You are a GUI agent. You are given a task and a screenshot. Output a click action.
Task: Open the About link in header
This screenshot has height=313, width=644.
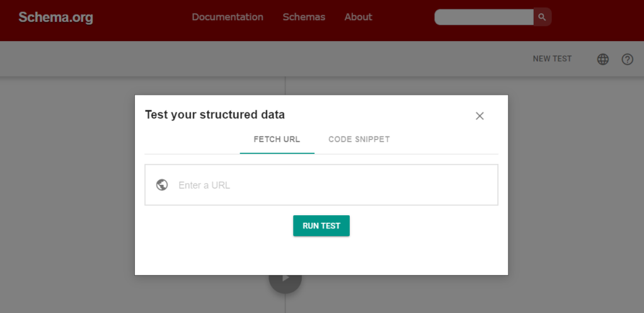(x=358, y=17)
